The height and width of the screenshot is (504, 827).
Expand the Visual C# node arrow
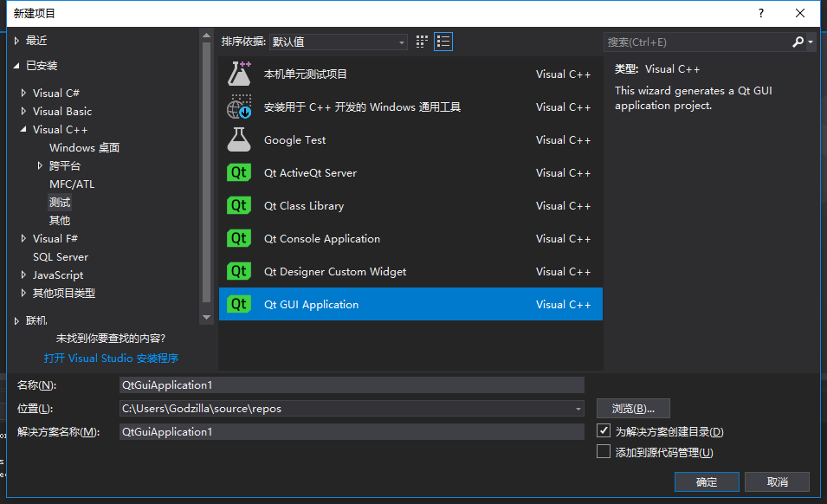23,93
